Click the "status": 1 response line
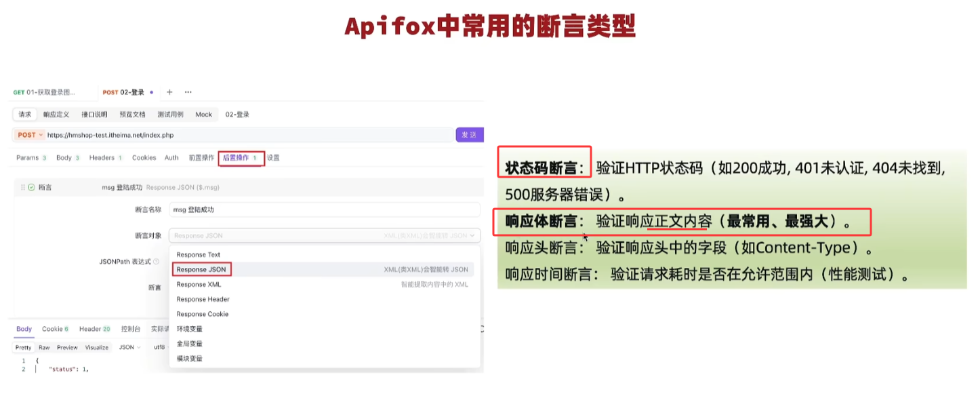This screenshot has width=980, height=417. (x=68, y=370)
